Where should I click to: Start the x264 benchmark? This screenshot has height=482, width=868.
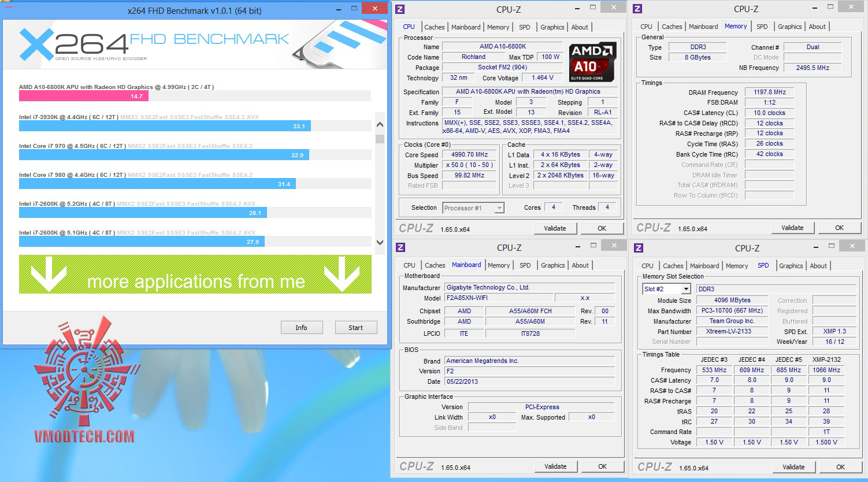[x=356, y=328]
